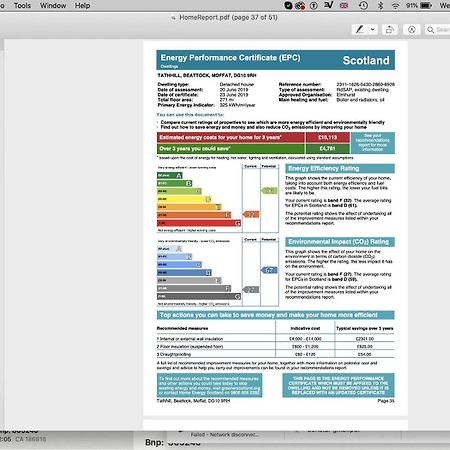Click the 'Top actions you can take' banner
Screen dimensions: 450x450
(x=276, y=315)
